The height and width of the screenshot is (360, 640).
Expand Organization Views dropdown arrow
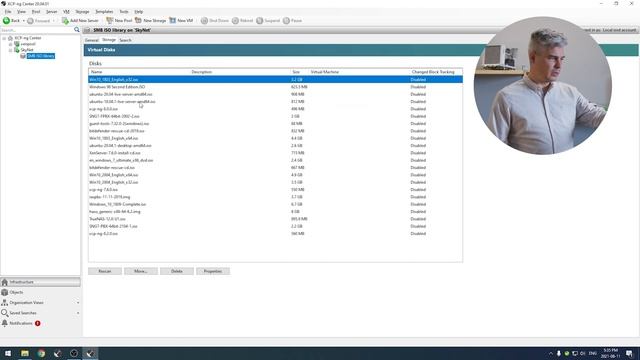click(x=78, y=303)
